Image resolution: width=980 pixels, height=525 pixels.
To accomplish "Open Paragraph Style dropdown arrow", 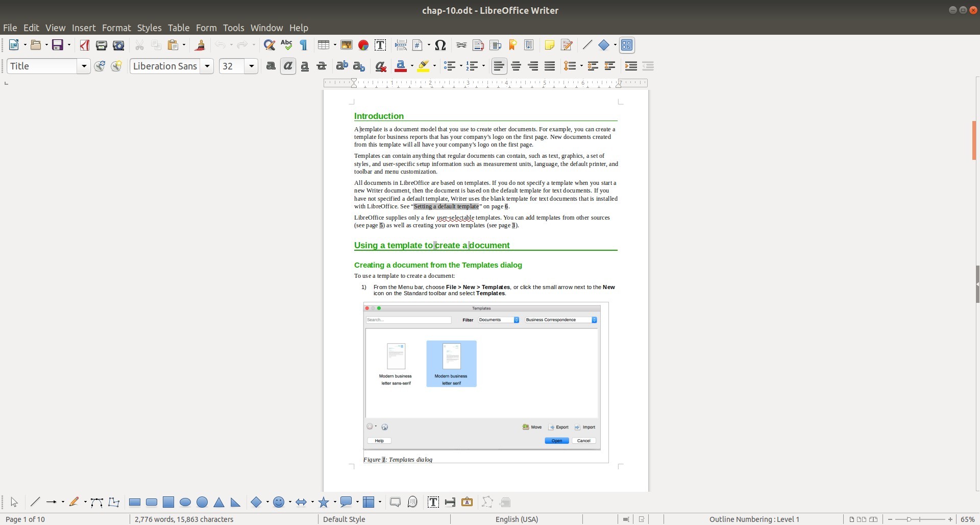I will click(84, 66).
